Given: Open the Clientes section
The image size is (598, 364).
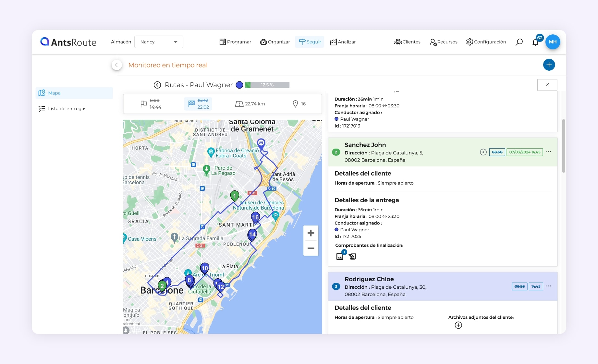Looking at the screenshot, I should click(x=407, y=42).
